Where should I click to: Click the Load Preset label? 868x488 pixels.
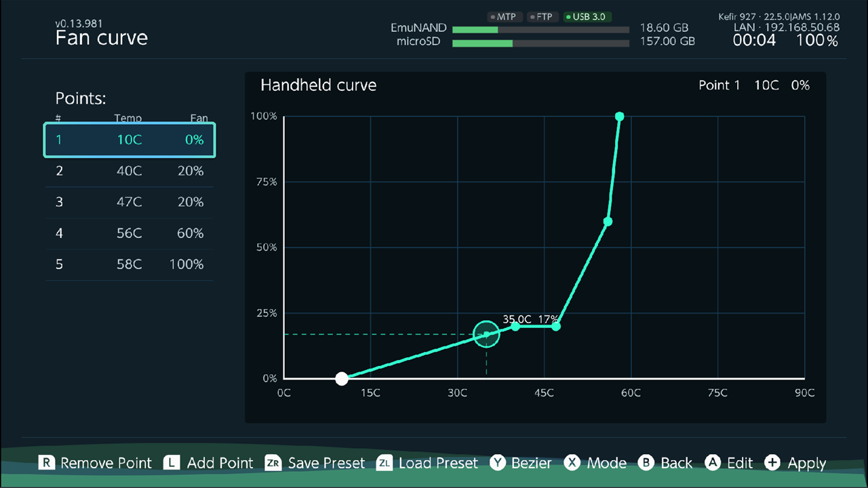pos(438,463)
